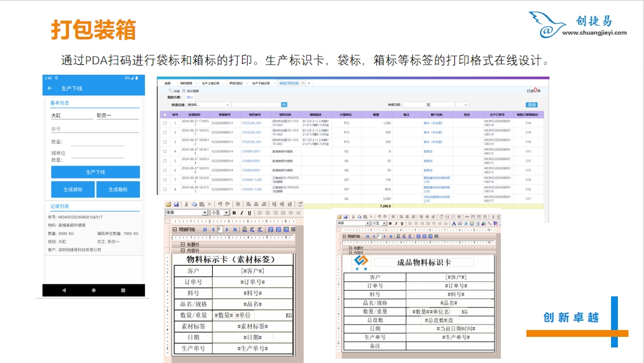Click the Bold icon in left designer

click(x=234, y=212)
